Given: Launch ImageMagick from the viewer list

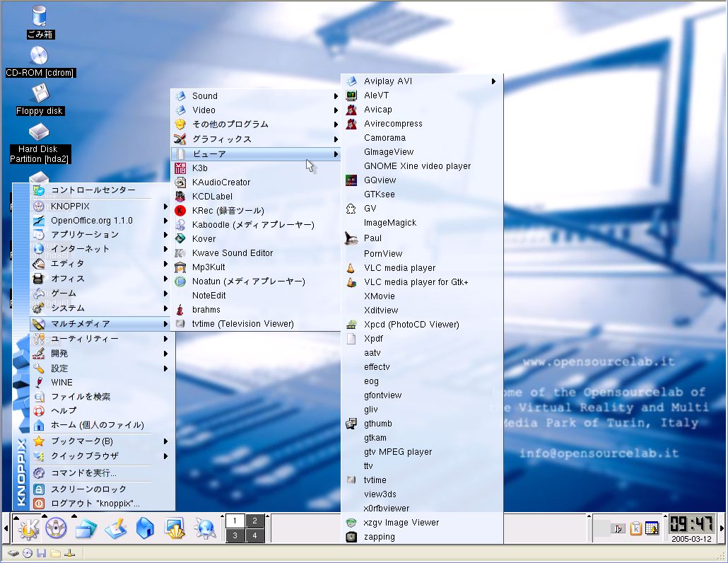Looking at the screenshot, I should (x=422, y=223).
